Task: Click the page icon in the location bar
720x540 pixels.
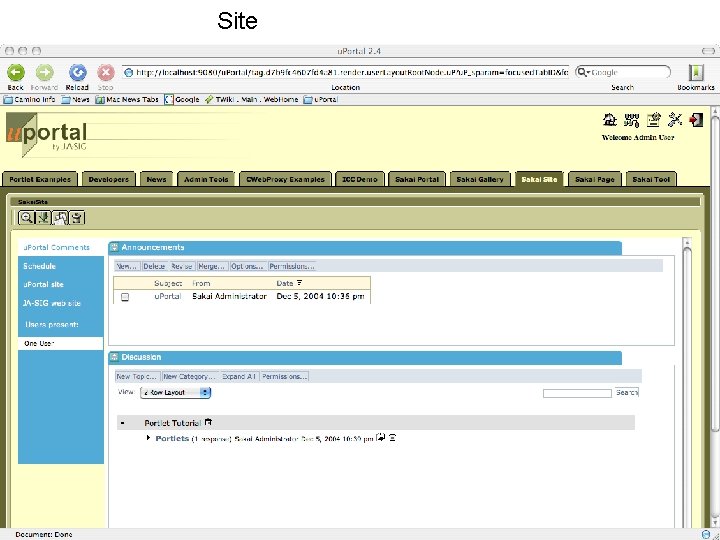Action: point(129,73)
